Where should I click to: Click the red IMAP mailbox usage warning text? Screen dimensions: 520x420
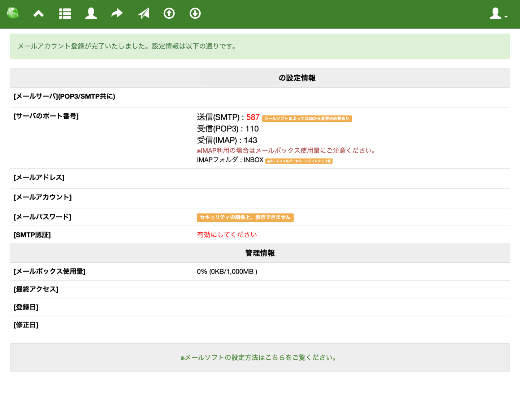pyautogui.click(x=287, y=150)
